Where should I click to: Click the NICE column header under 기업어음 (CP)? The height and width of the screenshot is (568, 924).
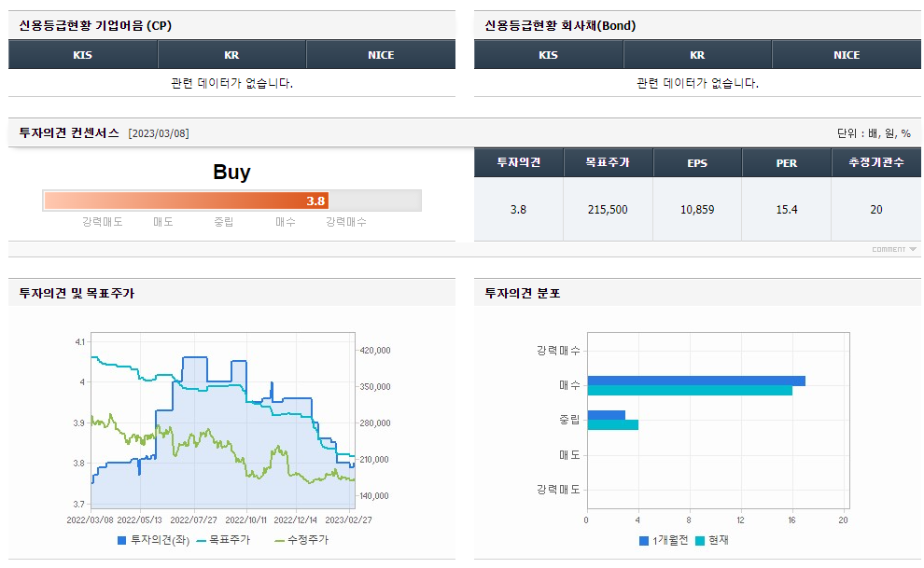coord(382,55)
